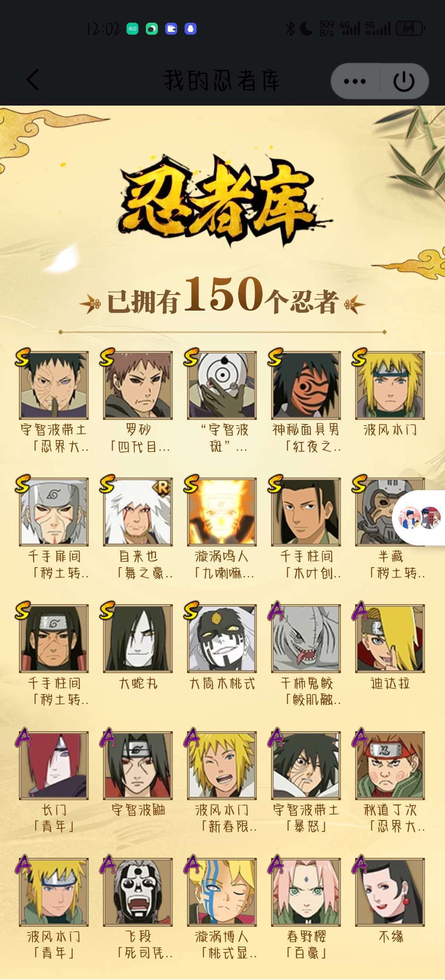Open 大蛇丸 ninja portrait
Screen dimensions: 445x980
click(138, 638)
